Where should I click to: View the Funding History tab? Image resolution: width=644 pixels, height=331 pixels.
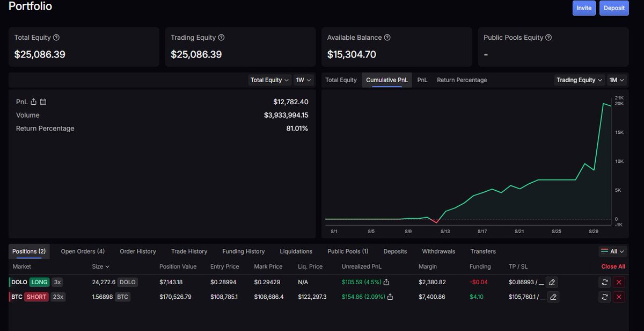click(243, 251)
